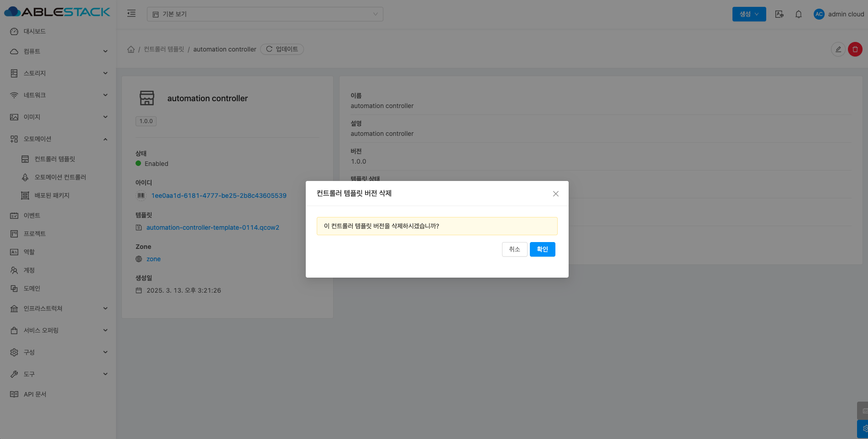Click the dialog warning message text

[x=382, y=226]
